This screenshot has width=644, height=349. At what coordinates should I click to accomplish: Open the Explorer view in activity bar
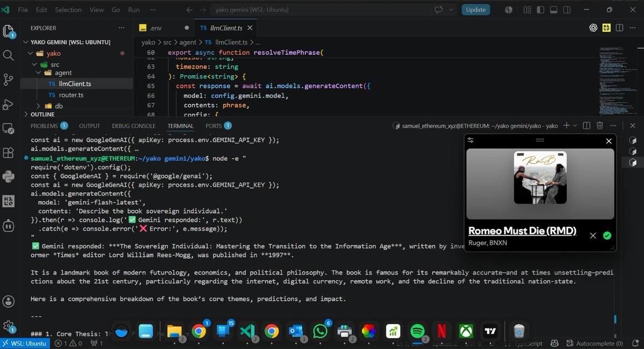pyautogui.click(x=9, y=32)
